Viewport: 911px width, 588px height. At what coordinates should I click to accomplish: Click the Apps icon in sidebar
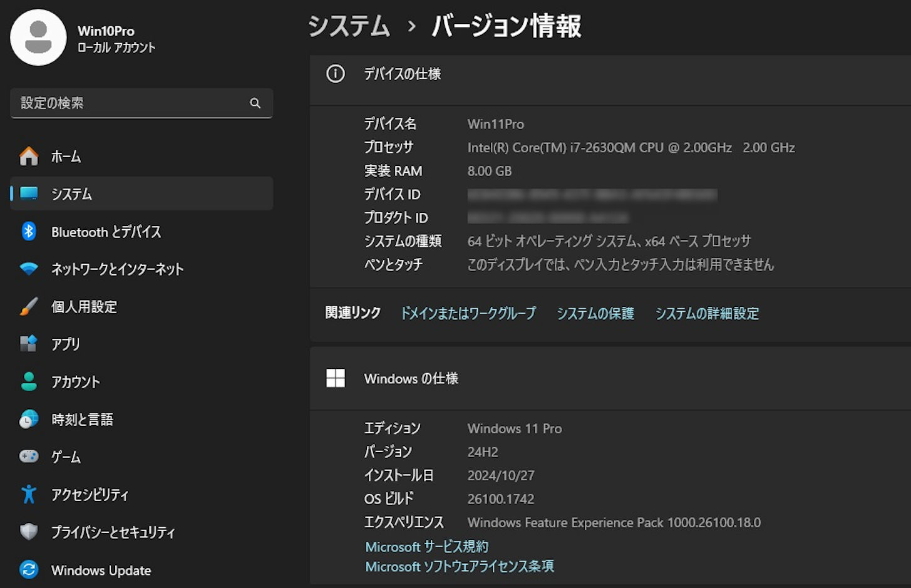[x=29, y=344]
